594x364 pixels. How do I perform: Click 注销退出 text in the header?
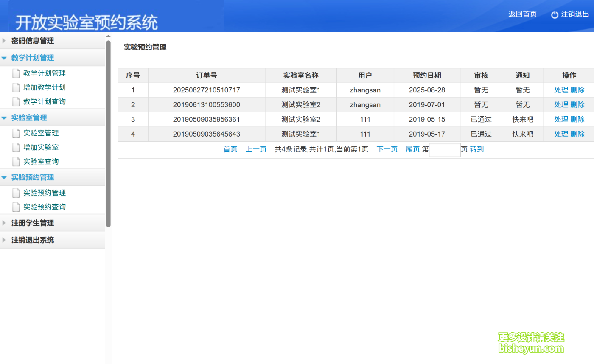[x=575, y=14]
